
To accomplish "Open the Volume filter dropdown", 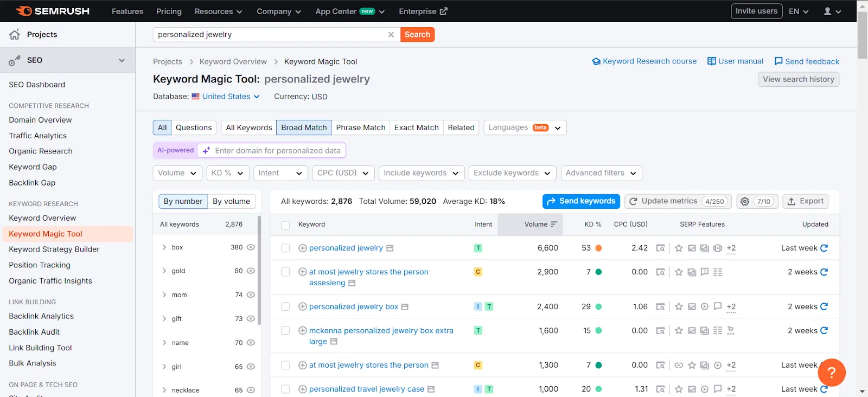I will [177, 173].
